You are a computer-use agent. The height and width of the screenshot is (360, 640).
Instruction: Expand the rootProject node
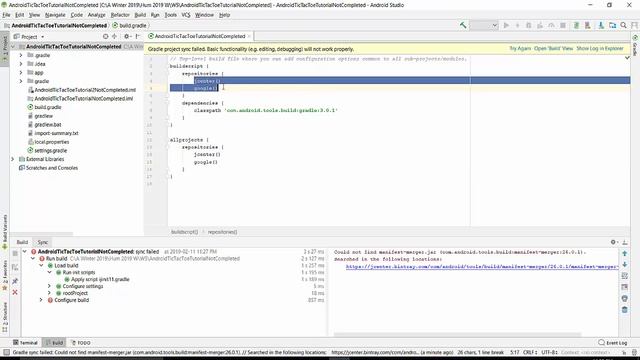(x=49, y=293)
